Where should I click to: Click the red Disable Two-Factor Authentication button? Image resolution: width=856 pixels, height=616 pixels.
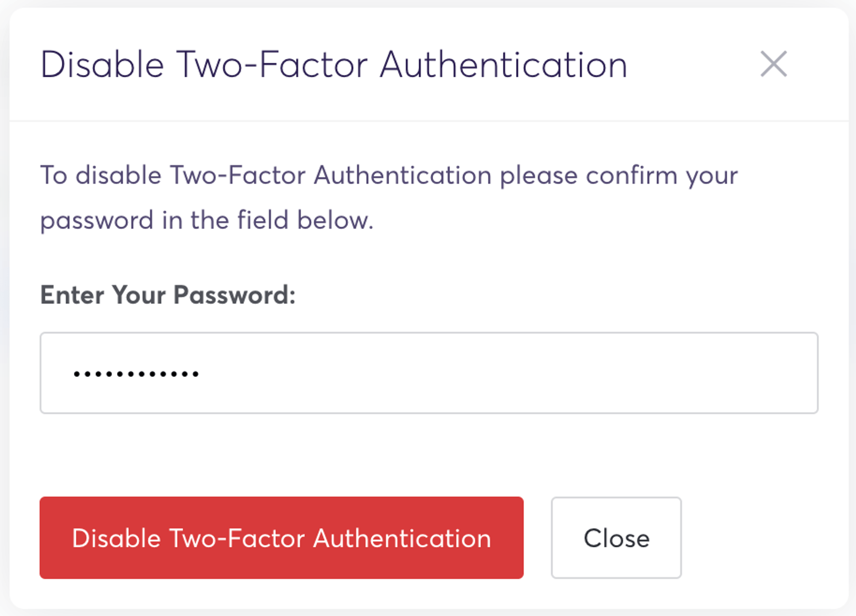(281, 537)
